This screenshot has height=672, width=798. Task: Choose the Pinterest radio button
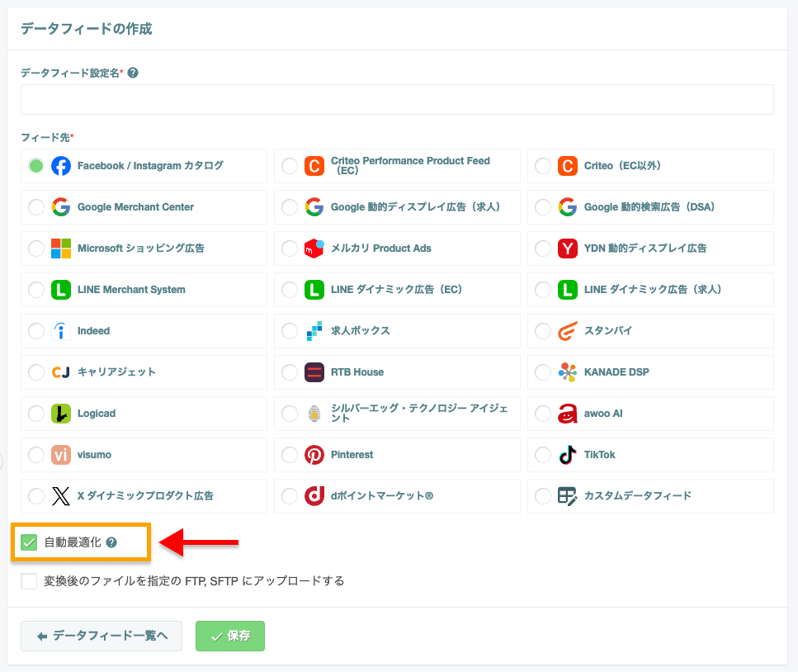pyautogui.click(x=290, y=455)
